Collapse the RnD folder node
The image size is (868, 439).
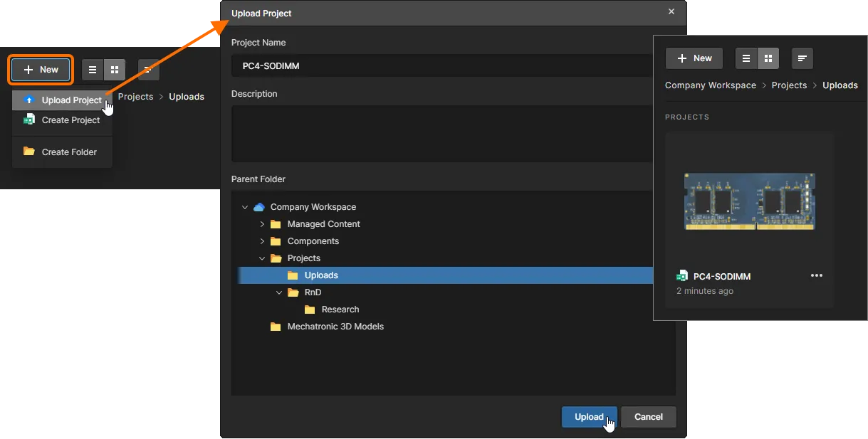279,292
